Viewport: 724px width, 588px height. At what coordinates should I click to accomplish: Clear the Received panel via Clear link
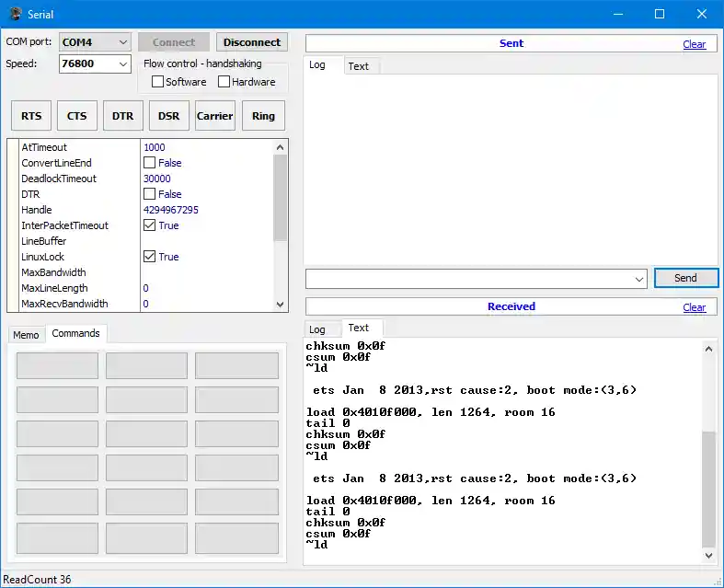pyautogui.click(x=695, y=307)
